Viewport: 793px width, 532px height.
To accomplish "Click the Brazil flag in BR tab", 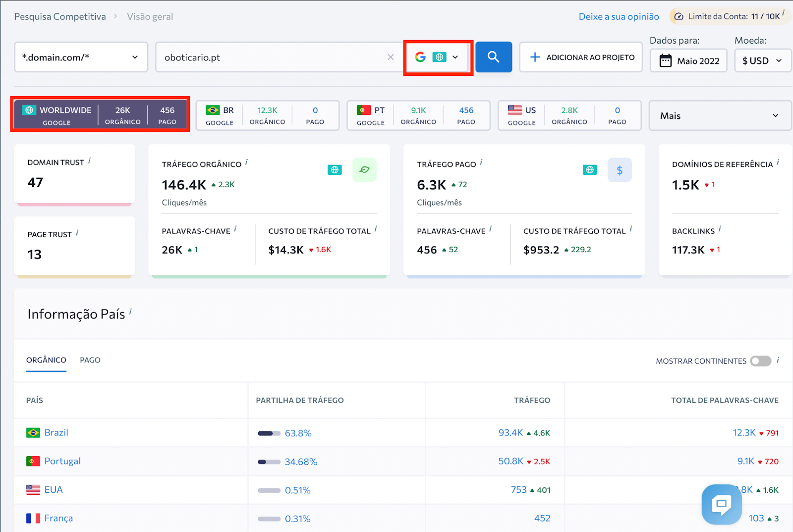I will (213, 110).
